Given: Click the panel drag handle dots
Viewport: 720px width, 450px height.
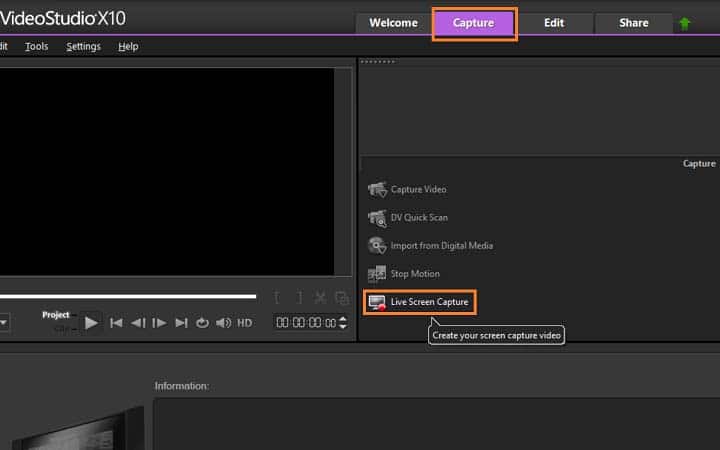Looking at the screenshot, I should pyautogui.click(x=377, y=62).
